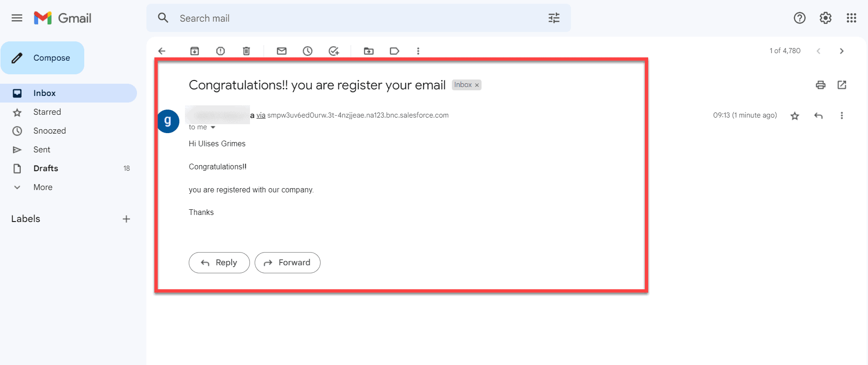The width and height of the screenshot is (868, 365).
Task: Add email to Tasks
Action: pos(334,51)
